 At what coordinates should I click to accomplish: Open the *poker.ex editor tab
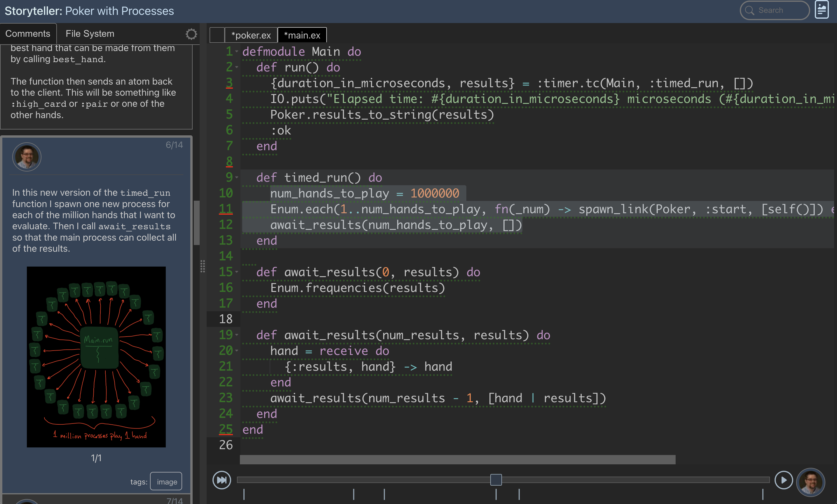point(251,35)
